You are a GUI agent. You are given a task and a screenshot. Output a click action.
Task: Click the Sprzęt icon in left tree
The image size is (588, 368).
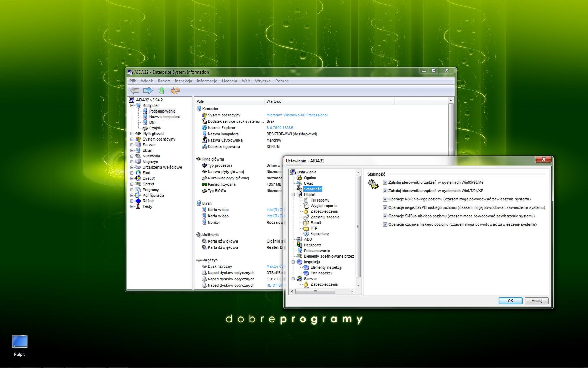click(138, 184)
